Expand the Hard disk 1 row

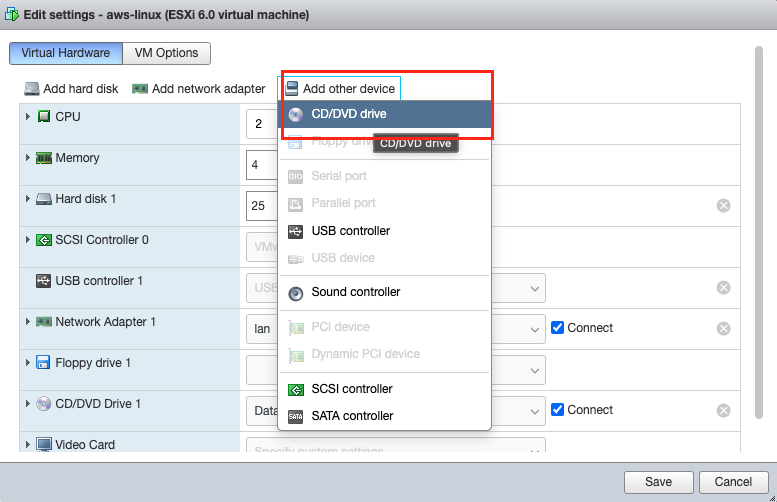pyautogui.click(x=27, y=199)
